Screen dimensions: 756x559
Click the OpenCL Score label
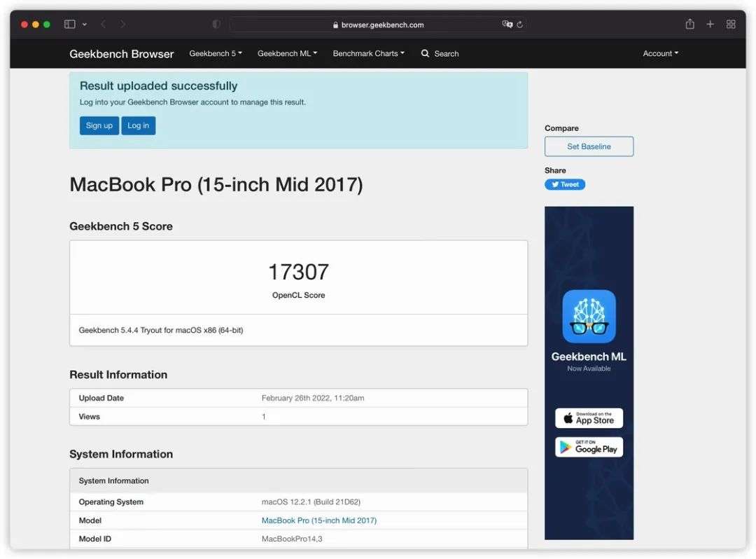298,295
